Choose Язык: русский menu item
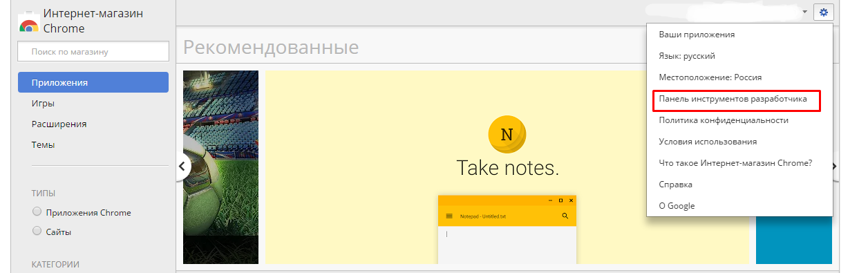Viewport: 868px width, 273px height. [739, 55]
